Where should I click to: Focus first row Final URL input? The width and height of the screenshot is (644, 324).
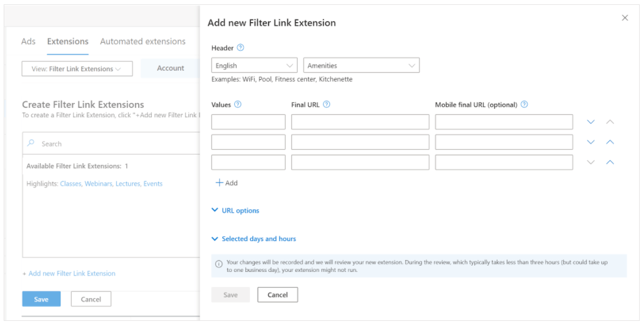click(360, 121)
